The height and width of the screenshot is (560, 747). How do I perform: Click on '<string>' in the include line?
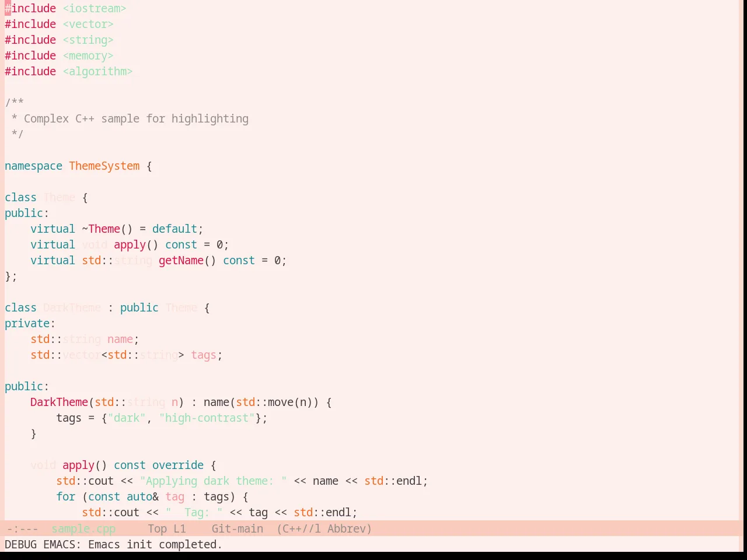click(x=88, y=40)
